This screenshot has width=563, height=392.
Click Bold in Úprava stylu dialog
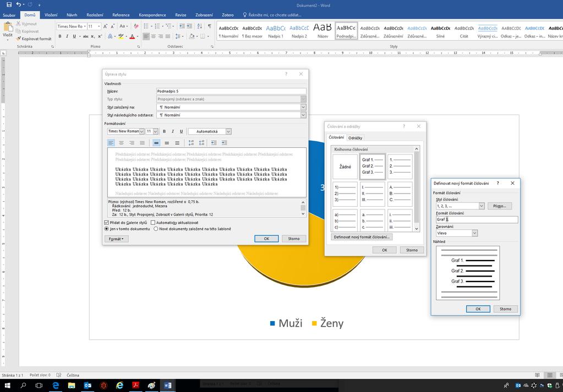tap(164, 131)
